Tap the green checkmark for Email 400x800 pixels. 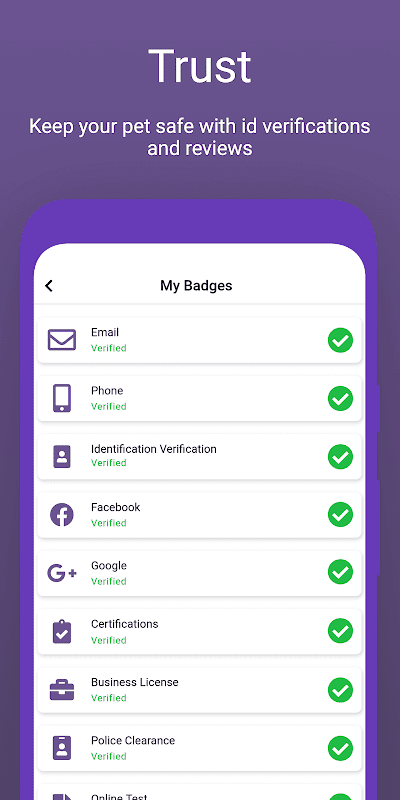click(340, 340)
